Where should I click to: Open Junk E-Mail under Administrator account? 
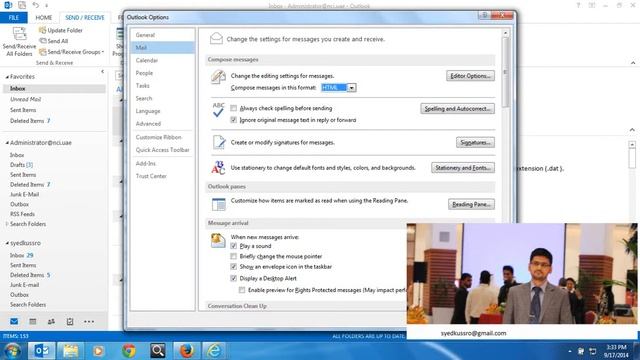[x=24, y=194]
